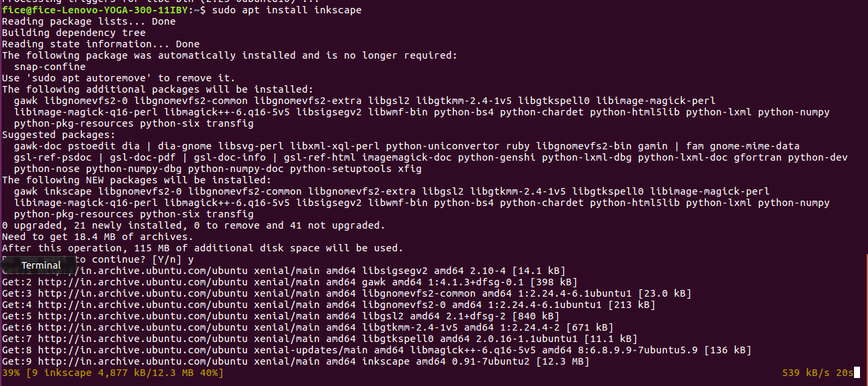Viewport: 868px width, 386px height.
Task: Click the white cursor block after 20s
Action: pos(857,373)
